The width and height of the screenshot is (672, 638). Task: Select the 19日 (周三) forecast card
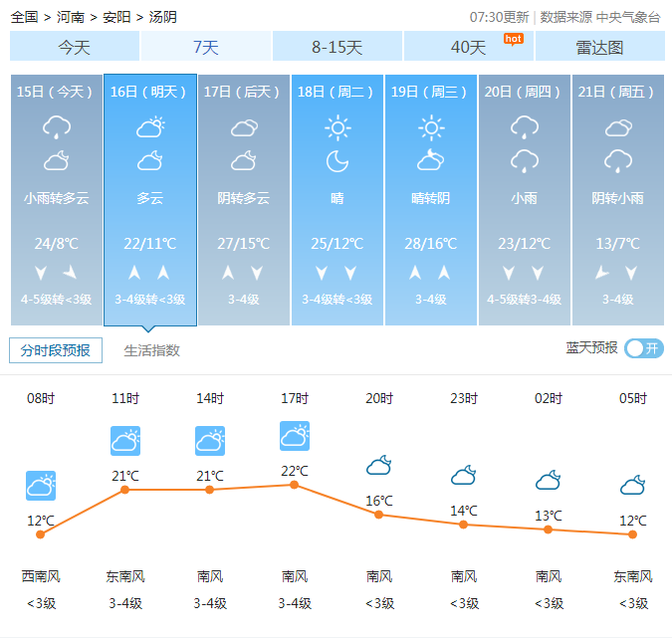[x=430, y=199]
